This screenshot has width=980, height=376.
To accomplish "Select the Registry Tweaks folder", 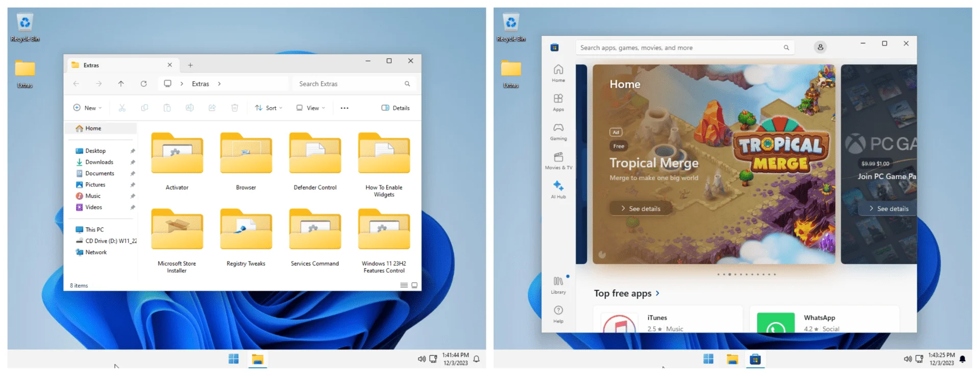I will 246,238.
